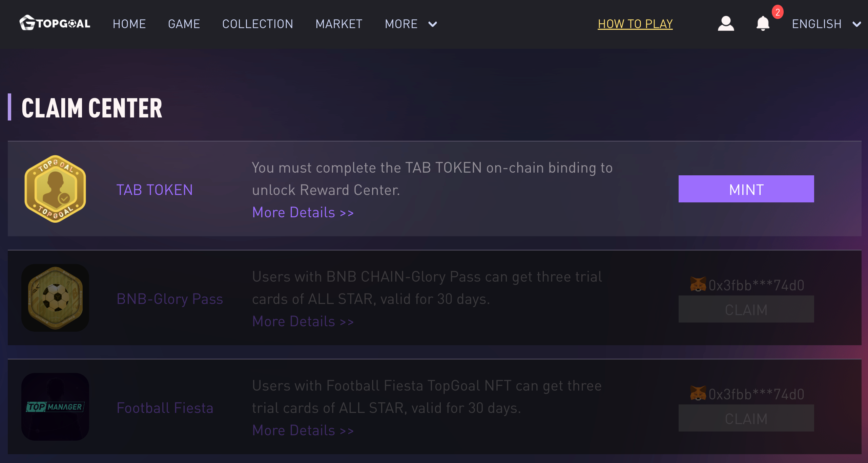Click MetaMask fox icon in BNB-Glory Pass row
The height and width of the screenshot is (463, 868).
[698, 285]
